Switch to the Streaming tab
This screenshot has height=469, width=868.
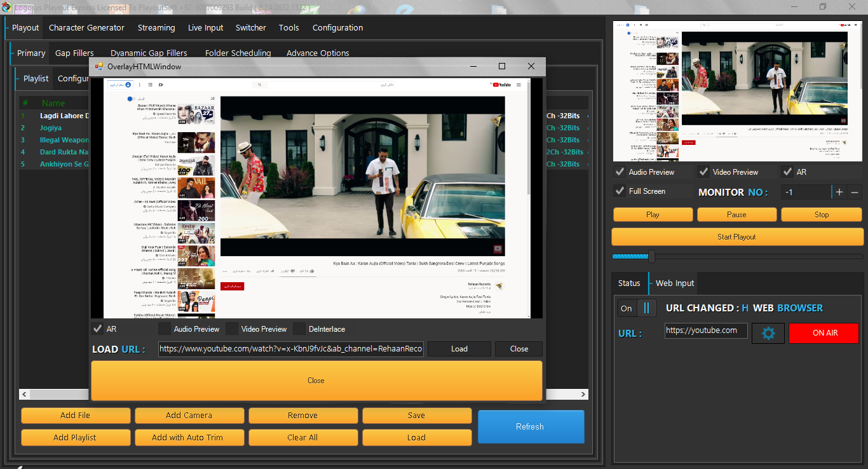[x=156, y=27]
